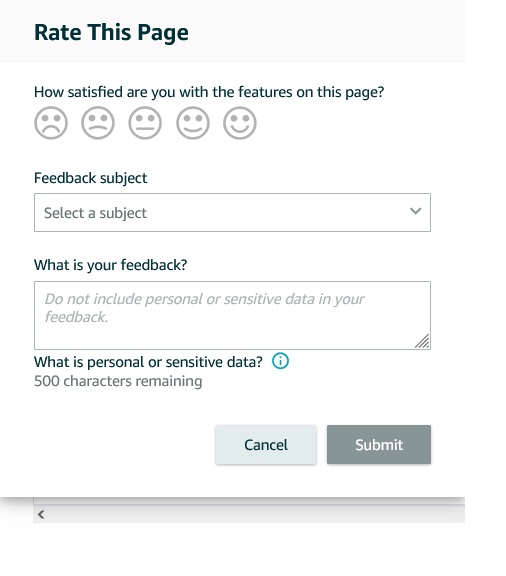Pick the neutral face rating
506x576 pixels.
point(145,123)
